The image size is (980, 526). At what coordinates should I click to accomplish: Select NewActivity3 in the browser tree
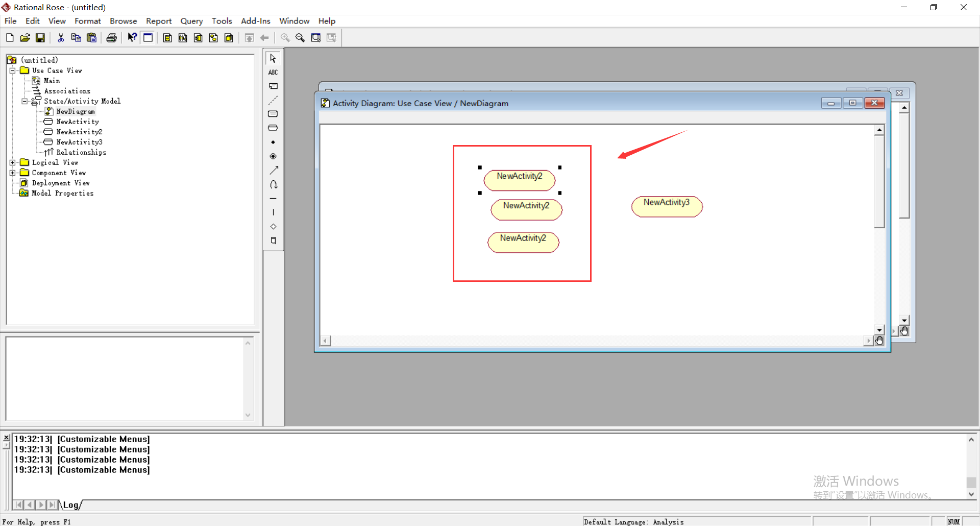tap(79, 142)
